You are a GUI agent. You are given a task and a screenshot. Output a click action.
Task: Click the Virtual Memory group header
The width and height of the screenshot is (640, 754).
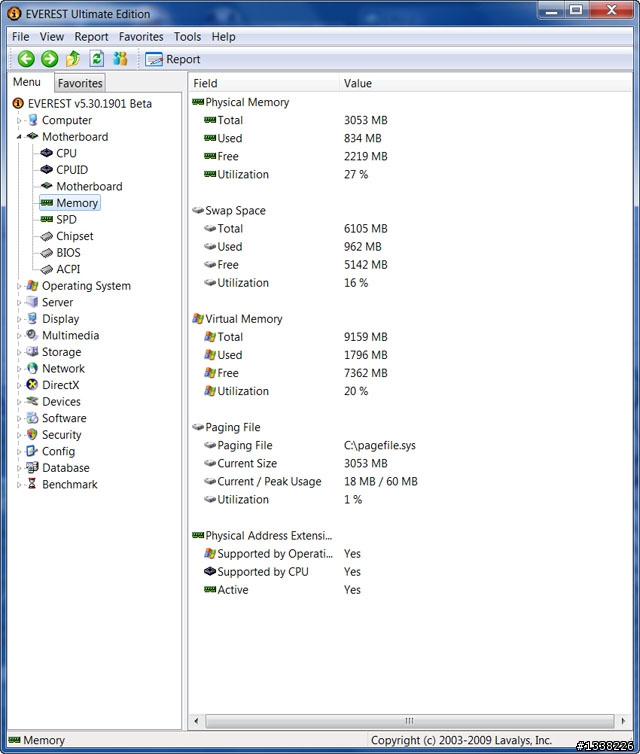coord(238,319)
